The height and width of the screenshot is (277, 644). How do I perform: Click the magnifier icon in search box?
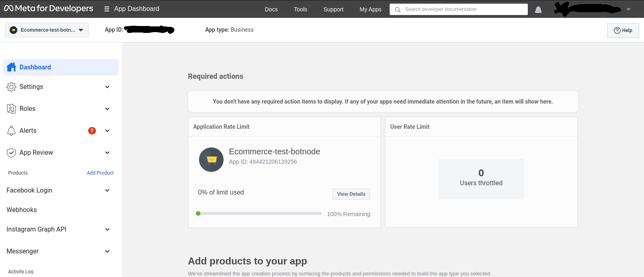click(398, 9)
